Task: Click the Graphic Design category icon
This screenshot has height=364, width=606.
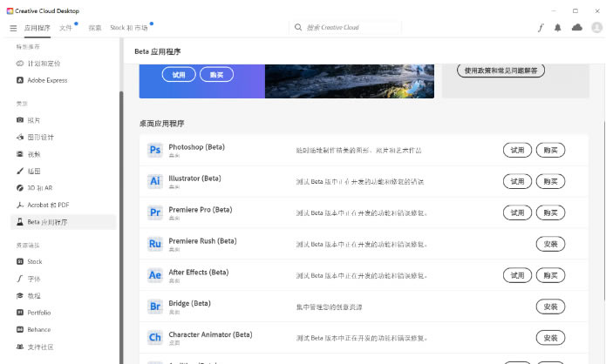Action: click(20, 137)
